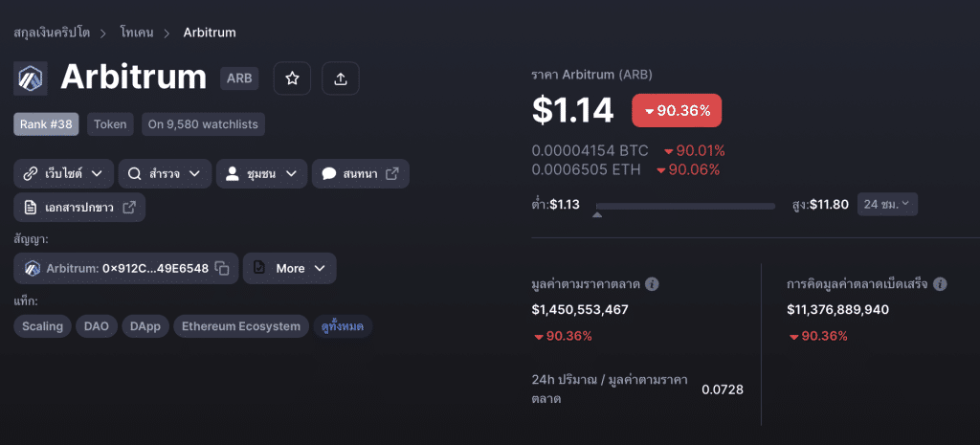
Task: Click the low-high price range bar
Action: coord(684,206)
